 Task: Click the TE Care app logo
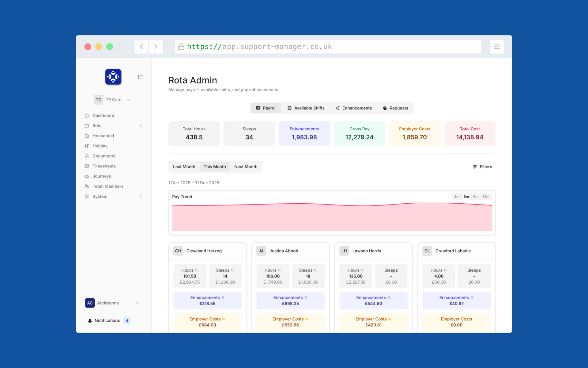click(113, 77)
